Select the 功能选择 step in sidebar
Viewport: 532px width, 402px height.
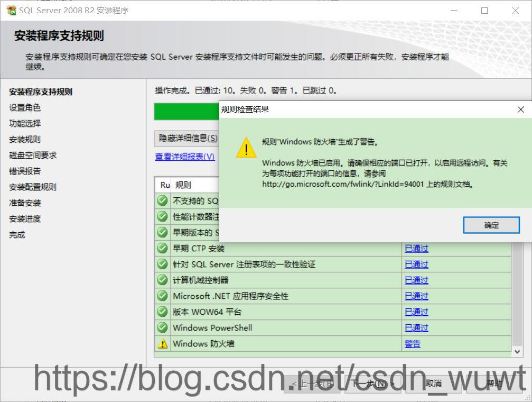25,123
